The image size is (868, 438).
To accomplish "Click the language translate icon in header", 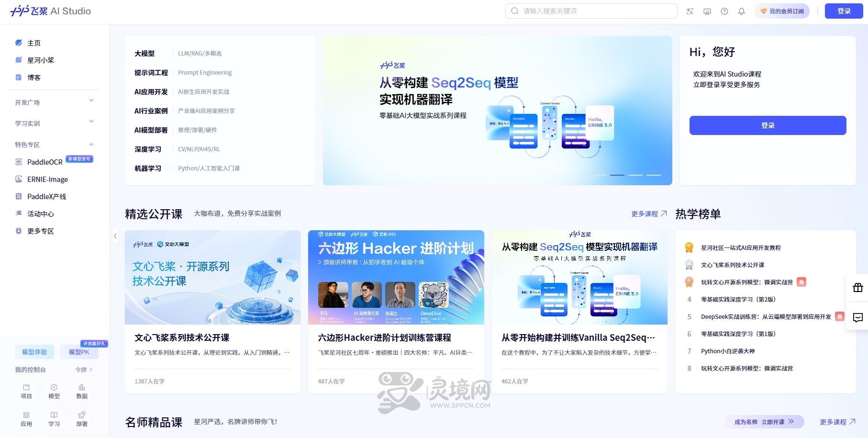I will [690, 11].
